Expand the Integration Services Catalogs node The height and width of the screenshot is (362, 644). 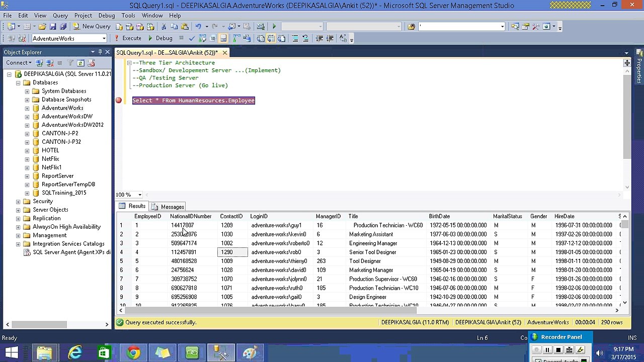click(18, 244)
